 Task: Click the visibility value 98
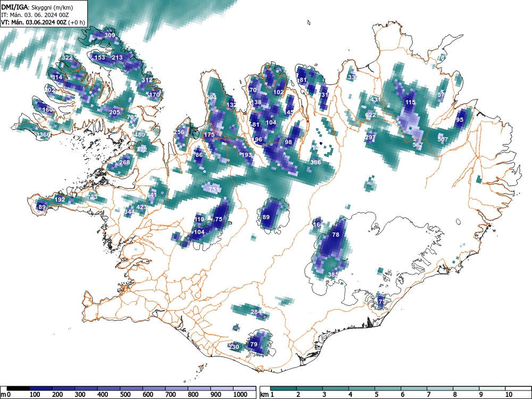pyautogui.click(x=288, y=142)
